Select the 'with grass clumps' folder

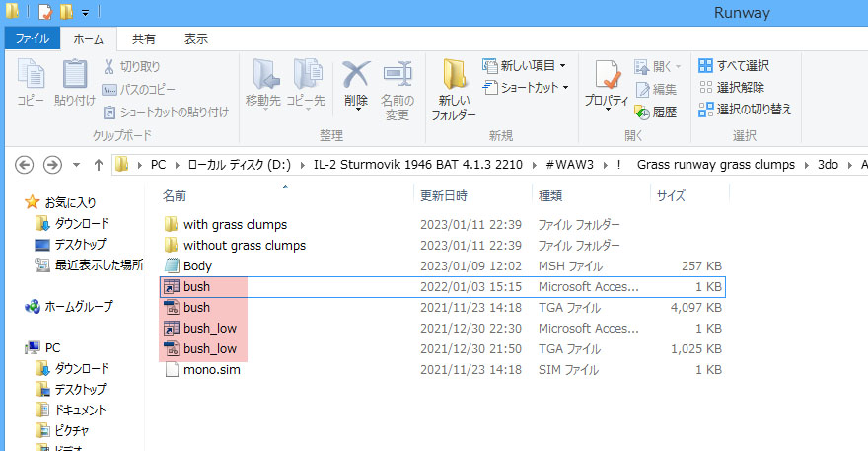pos(236,224)
